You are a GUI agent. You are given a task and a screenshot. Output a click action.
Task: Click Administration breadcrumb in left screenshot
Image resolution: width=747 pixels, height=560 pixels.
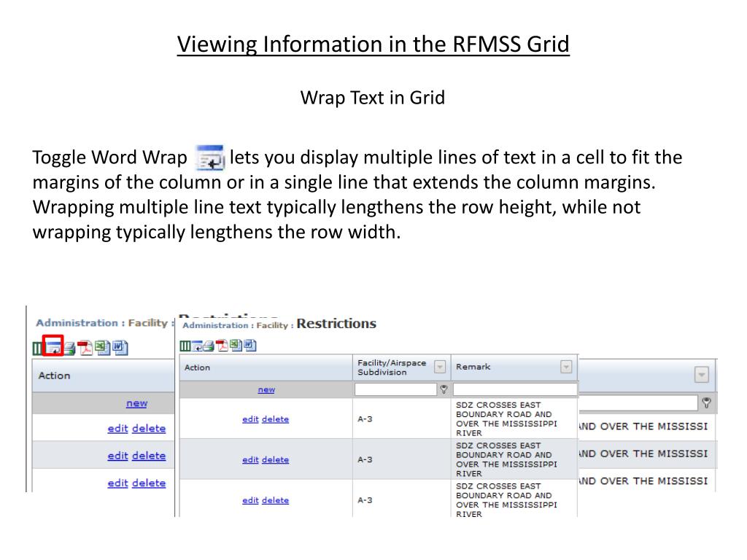pyautogui.click(x=77, y=323)
